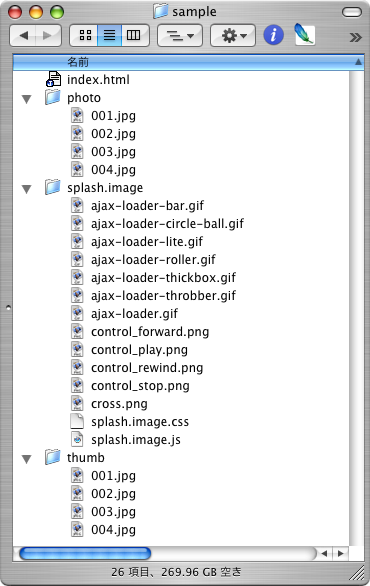This screenshot has height=586, width=370.
Task: Click the toolbar hide pill button
Action: click(x=352, y=12)
